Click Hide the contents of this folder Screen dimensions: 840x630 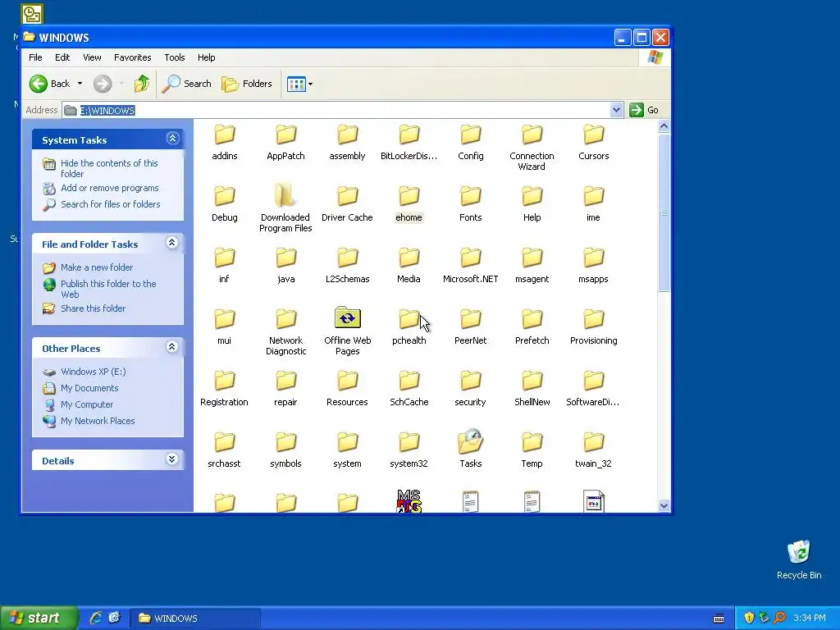point(109,168)
